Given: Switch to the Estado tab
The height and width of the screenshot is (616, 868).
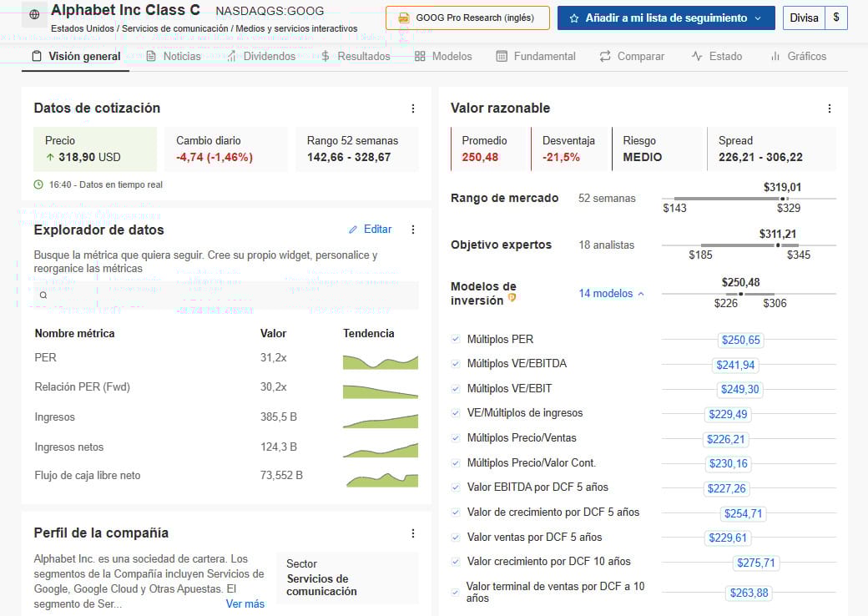Looking at the screenshot, I should 717,57.
